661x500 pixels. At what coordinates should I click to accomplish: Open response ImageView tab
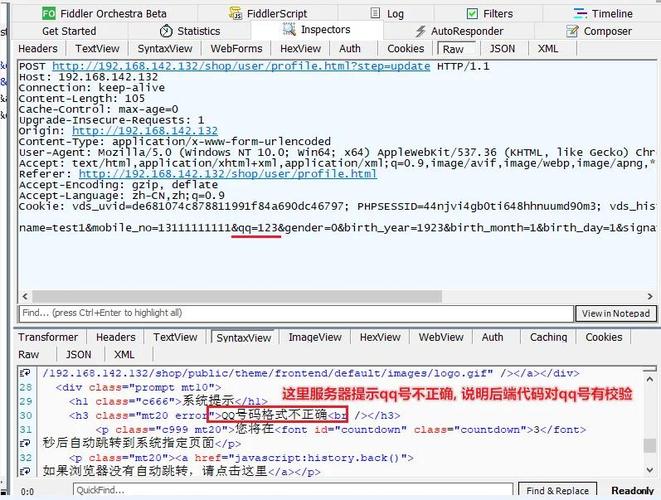click(315, 337)
